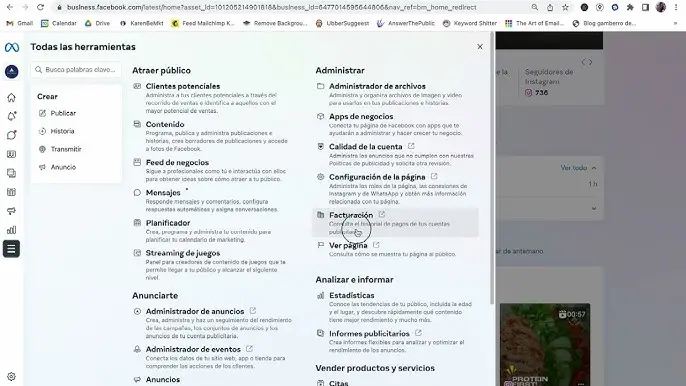This screenshot has height=386, width=686.
Task: Click the Estadísticas bar chart icon
Action: (321, 295)
